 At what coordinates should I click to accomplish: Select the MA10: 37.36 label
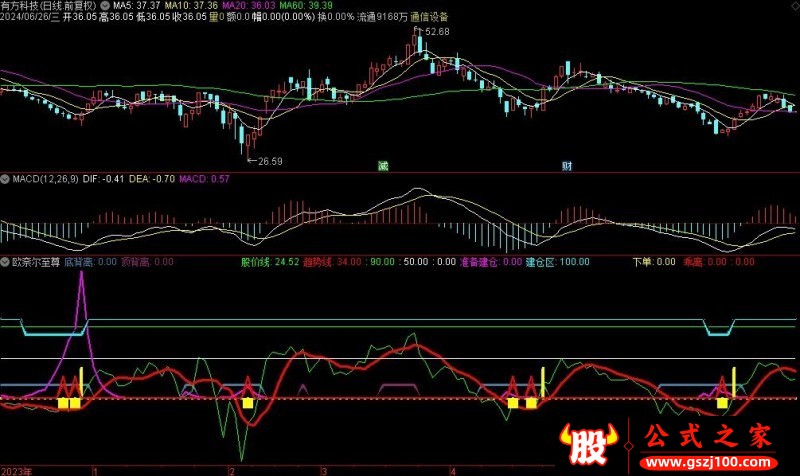tap(191, 6)
